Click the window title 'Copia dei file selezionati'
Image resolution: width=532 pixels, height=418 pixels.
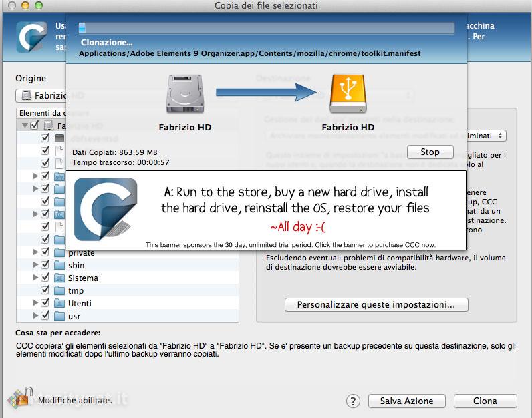click(266, 5)
